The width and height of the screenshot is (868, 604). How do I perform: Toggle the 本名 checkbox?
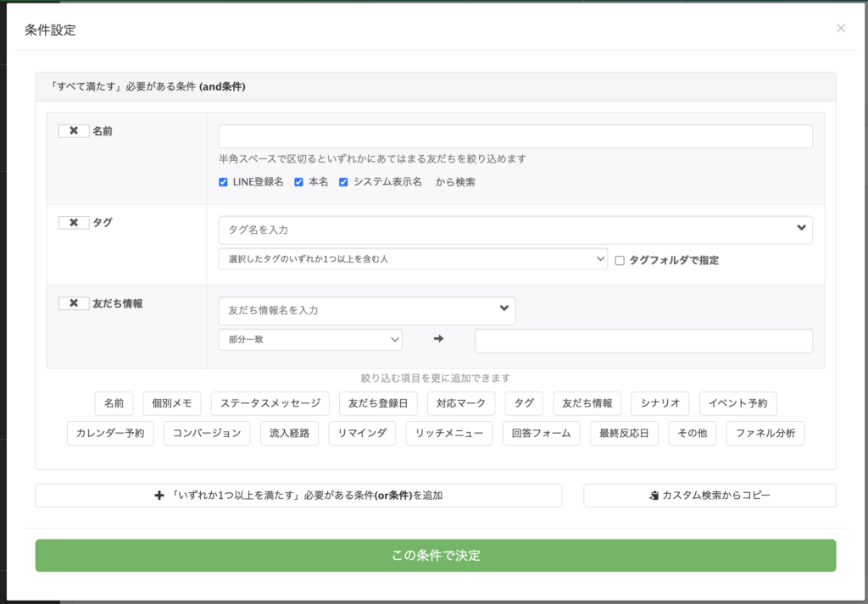pyautogui.click(x=298, y=182)
